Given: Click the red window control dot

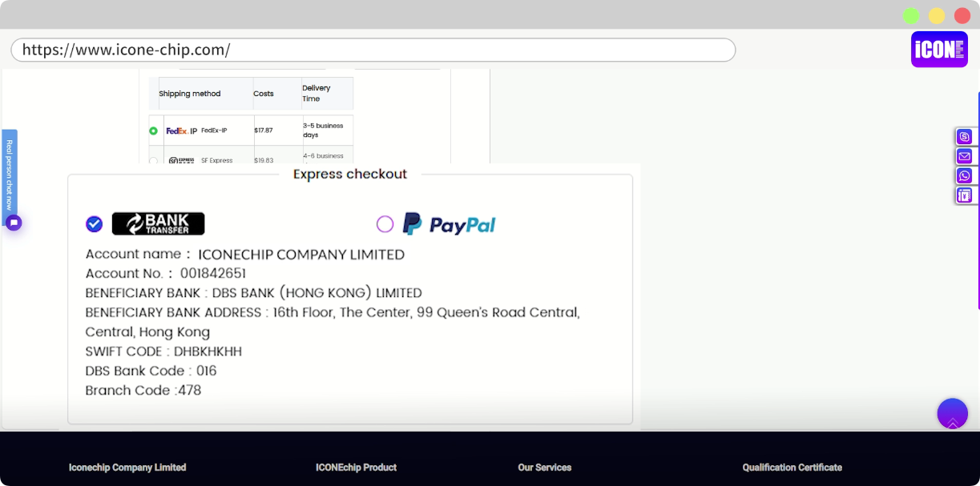Looking at the screenshot, I should [962, 16].
